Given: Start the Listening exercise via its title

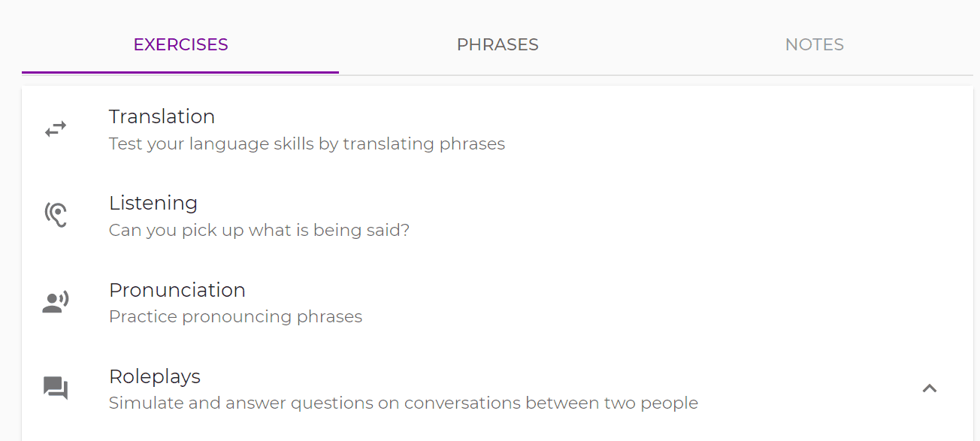Looking at the screenshot, I should pyautogui.click(x=153, y=203).
